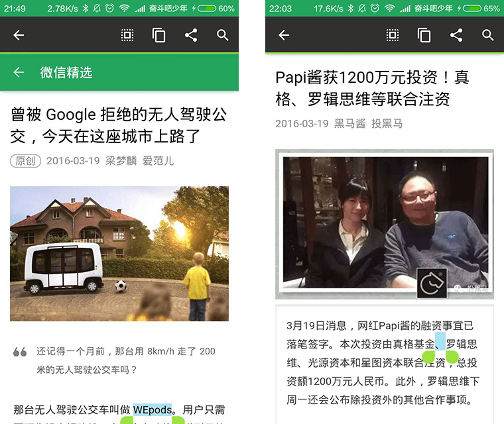Tap back arrow in right screen toolbar
Screen dimensions: 504x424
[284, 35]
